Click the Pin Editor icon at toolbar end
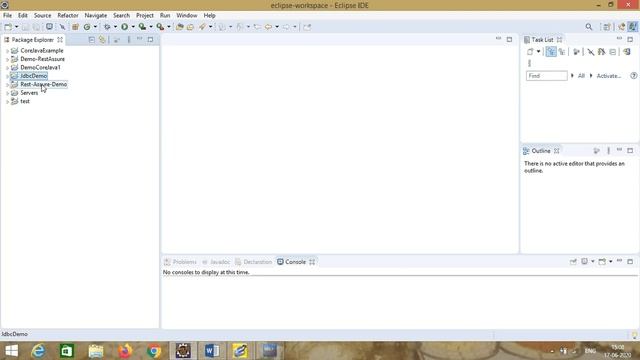The image size is (640, 360). point(307,27)
